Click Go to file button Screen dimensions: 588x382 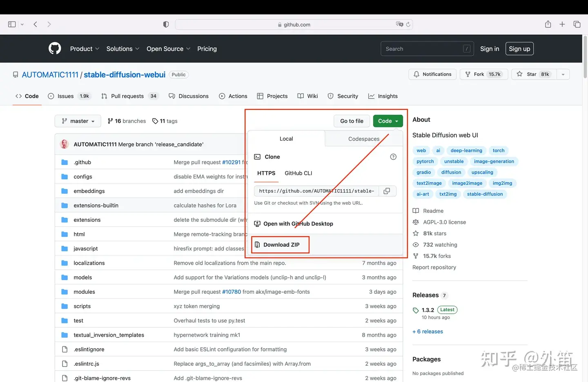(x=352, y=121)
